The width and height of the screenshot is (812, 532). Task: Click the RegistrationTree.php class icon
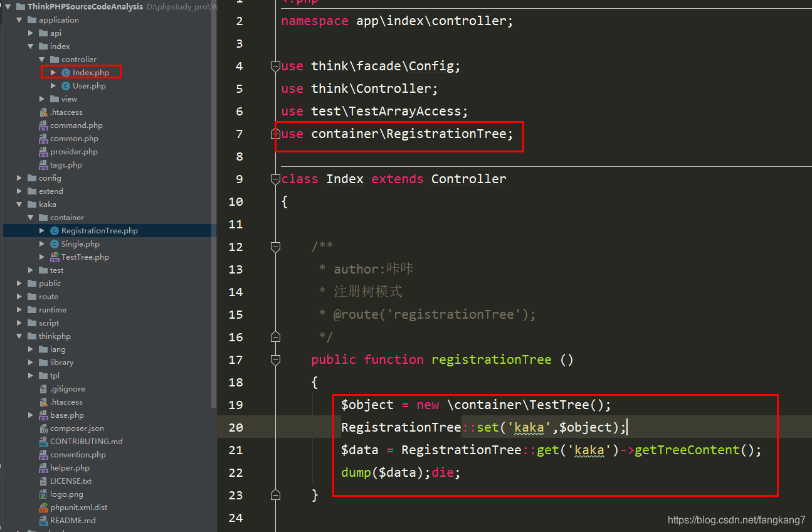55,231
